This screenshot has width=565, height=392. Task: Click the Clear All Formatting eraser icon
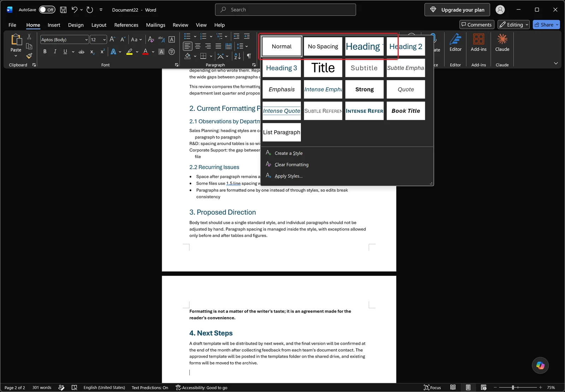click(x=151, y=39)
